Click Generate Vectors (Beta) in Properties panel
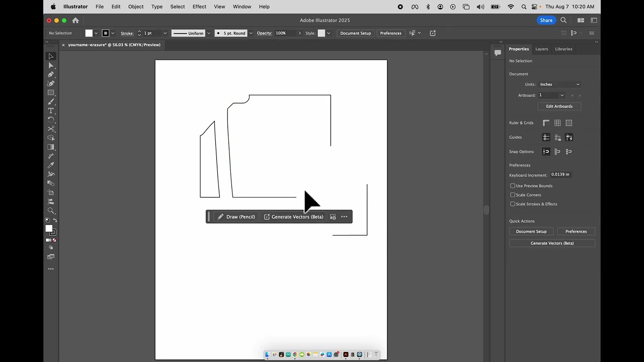 coord(552,243)
